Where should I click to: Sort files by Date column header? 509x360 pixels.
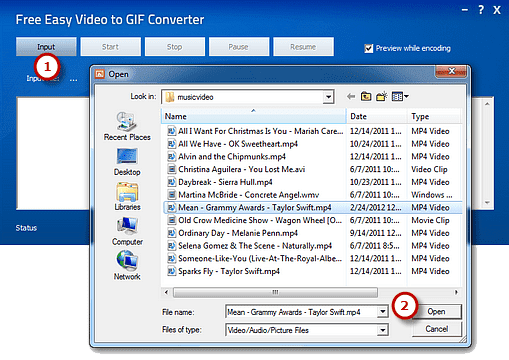point(377,116)
